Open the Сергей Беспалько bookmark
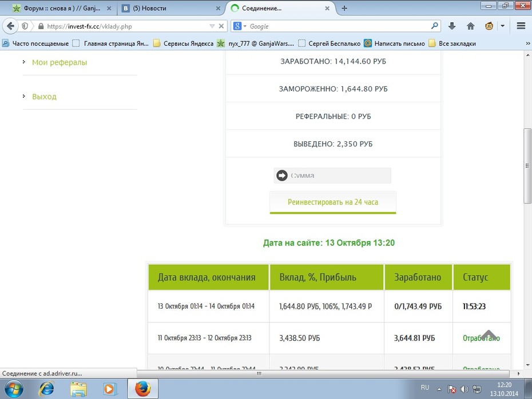This screenshot has width=532, height=399. (329, 43)
